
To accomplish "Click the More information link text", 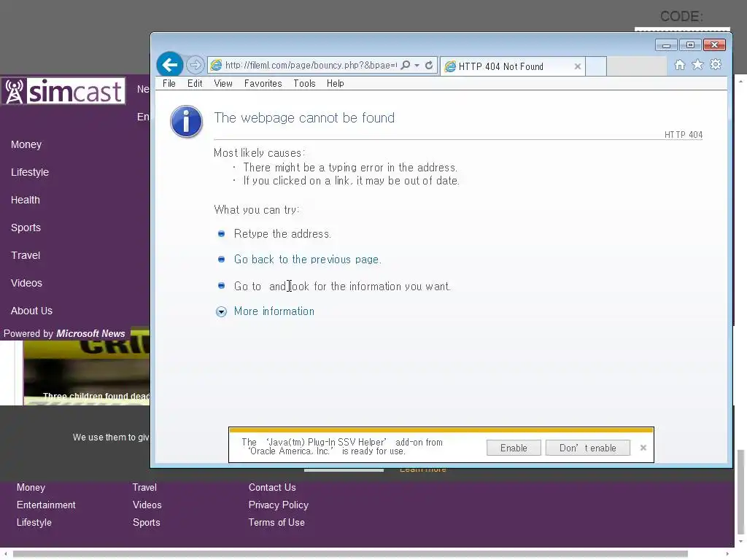I will 274,311.
